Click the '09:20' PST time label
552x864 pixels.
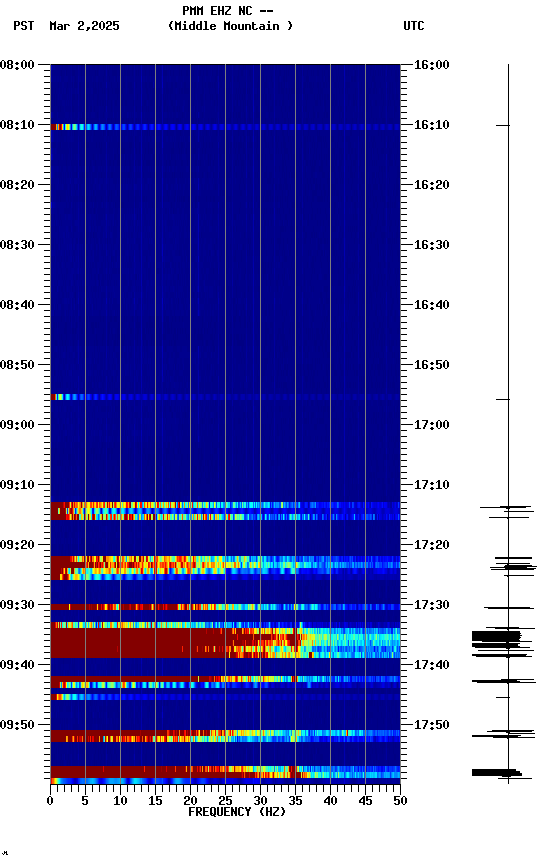pos(17,545)
